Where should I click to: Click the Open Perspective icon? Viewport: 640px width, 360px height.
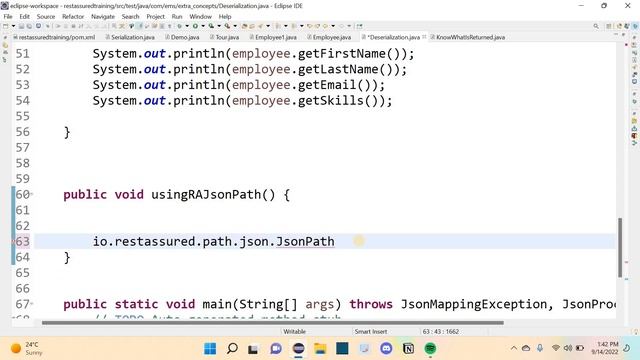click(609, 26)
